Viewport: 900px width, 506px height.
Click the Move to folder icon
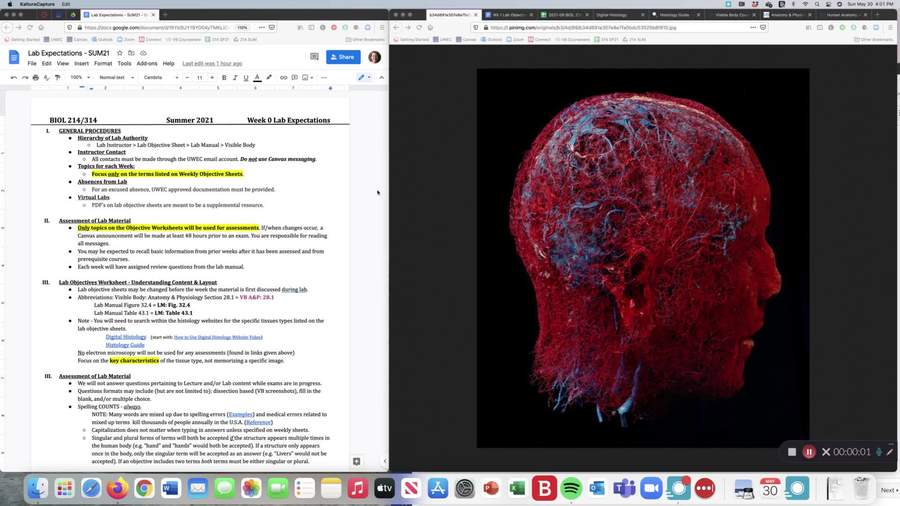click(131, 53)
